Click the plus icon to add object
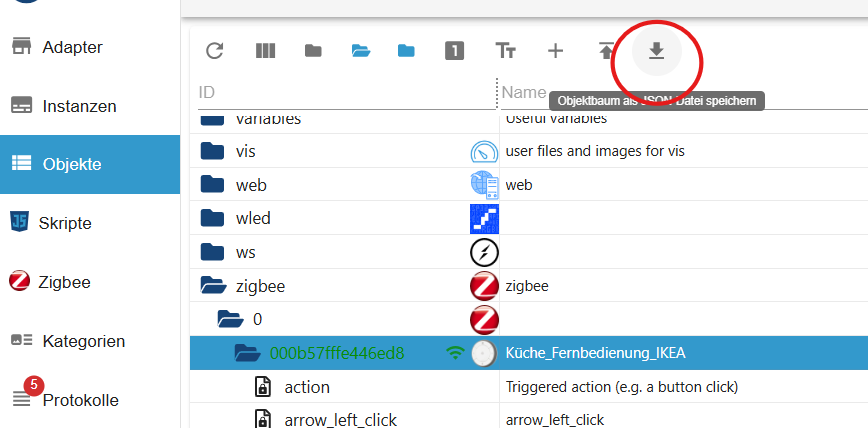868x428 pixels. (555, 51)
